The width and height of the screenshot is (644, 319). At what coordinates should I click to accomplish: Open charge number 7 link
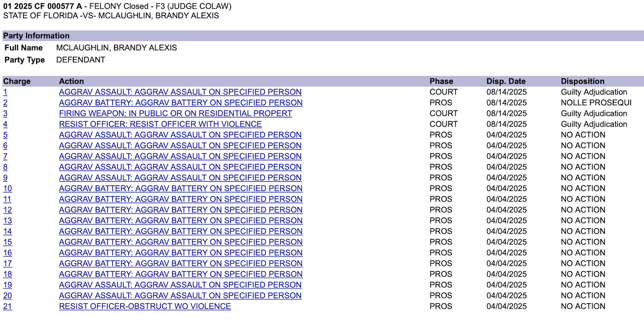click(x=5, y=156)
